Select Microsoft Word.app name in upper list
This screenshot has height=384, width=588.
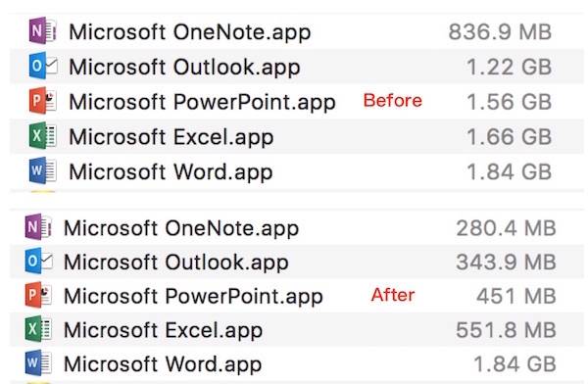tap(171, 172)
